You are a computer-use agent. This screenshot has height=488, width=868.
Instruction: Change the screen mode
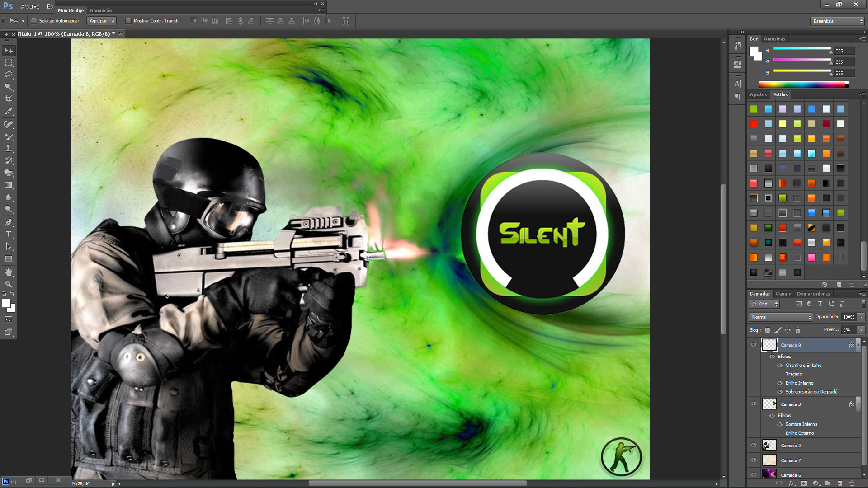9,332
